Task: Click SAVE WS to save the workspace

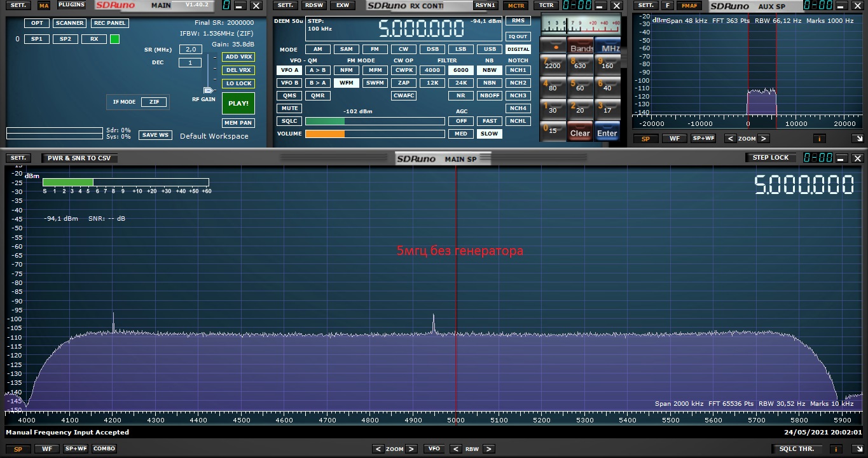Action: click(x=155, y=135)
